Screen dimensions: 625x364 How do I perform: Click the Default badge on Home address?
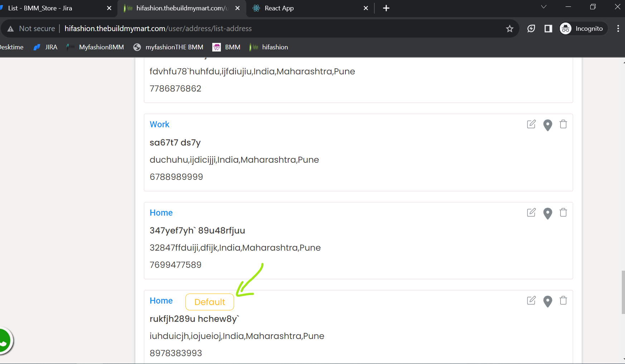[210, 302]
